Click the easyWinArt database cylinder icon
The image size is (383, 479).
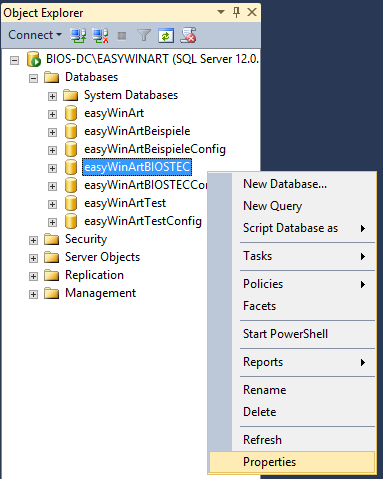coord(71,113)
